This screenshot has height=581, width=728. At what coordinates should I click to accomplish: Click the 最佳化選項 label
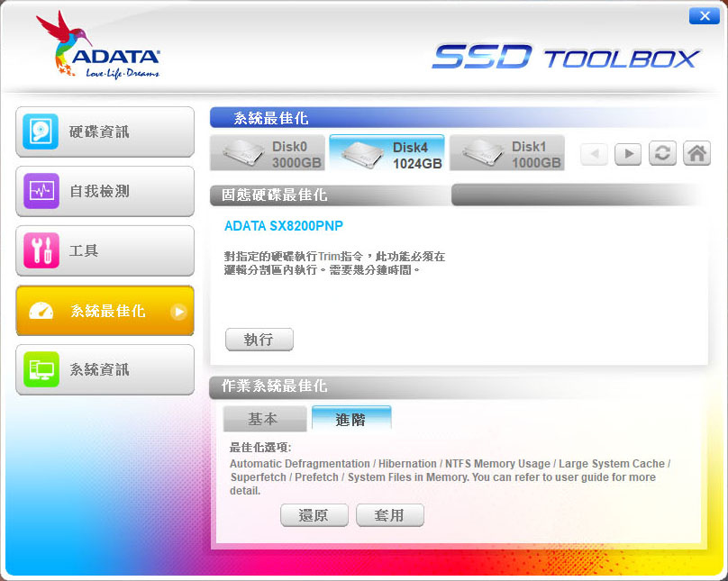(260, 448)
